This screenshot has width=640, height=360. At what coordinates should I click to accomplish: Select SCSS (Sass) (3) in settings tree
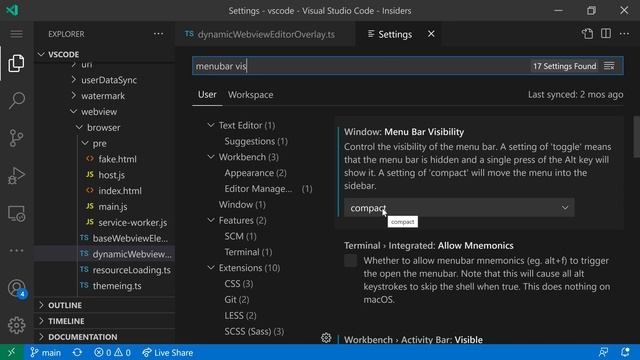(x=254, y=331)
